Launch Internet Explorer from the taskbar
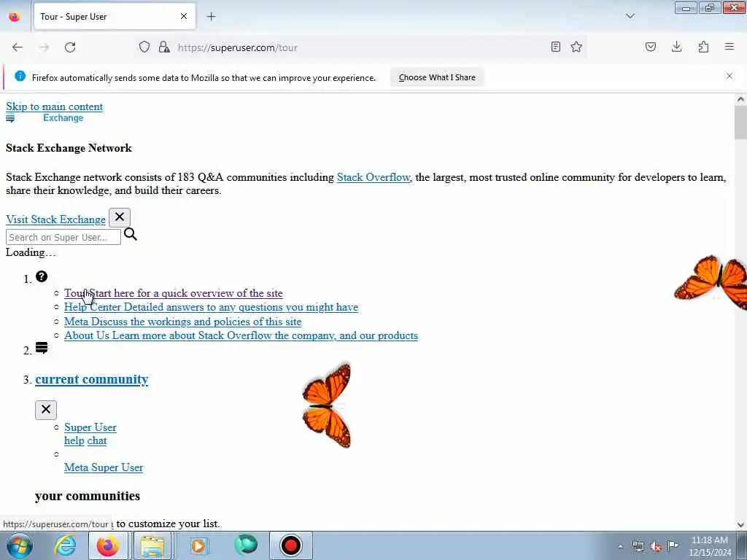 (65, 545)
